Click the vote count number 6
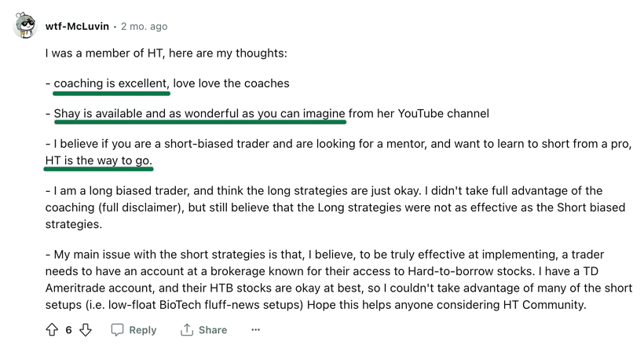 [x=69, y=330]
